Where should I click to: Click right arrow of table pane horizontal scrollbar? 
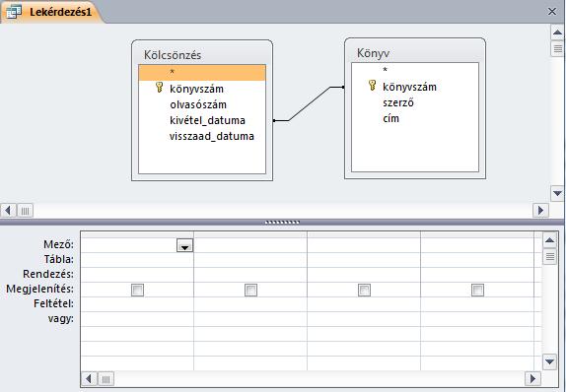[x=540, y=210]
